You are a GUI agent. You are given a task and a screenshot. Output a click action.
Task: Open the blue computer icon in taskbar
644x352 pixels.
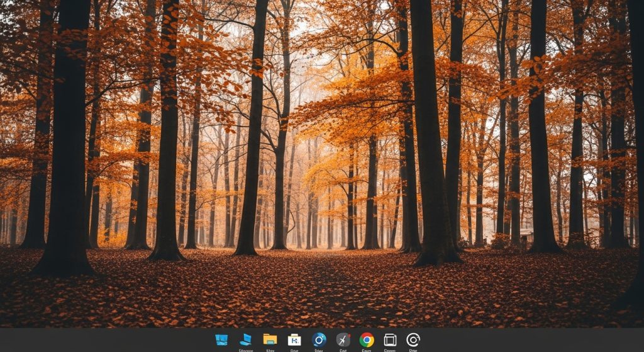(x=246, y=339)
